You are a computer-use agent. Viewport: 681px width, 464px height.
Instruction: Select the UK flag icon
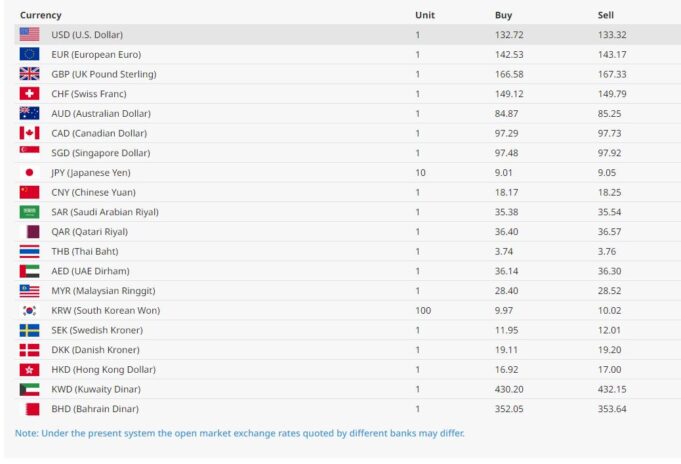29,74
